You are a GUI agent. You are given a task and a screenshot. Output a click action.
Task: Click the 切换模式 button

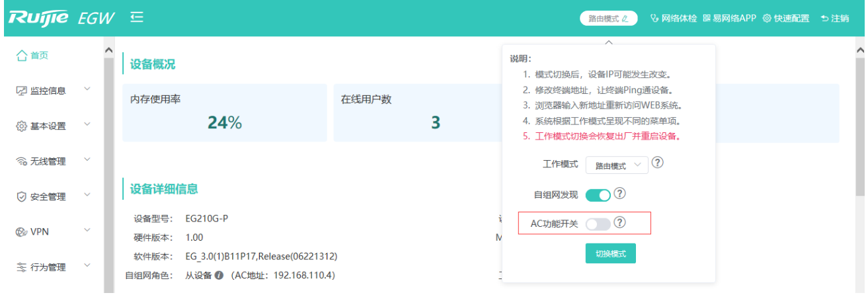click(610, 254)
